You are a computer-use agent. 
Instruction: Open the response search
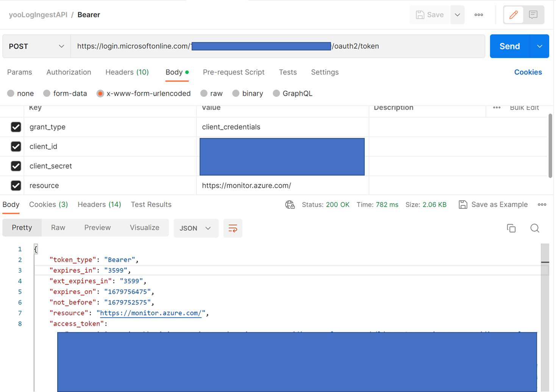point(534,228)
